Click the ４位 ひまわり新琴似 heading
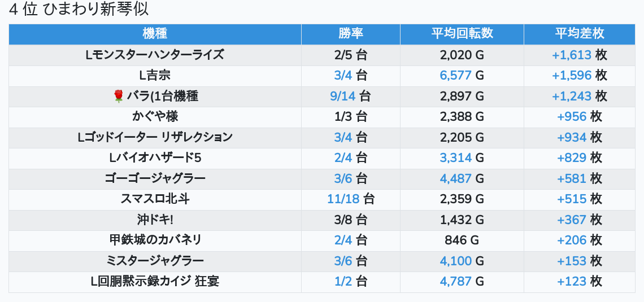 (79, 10)
